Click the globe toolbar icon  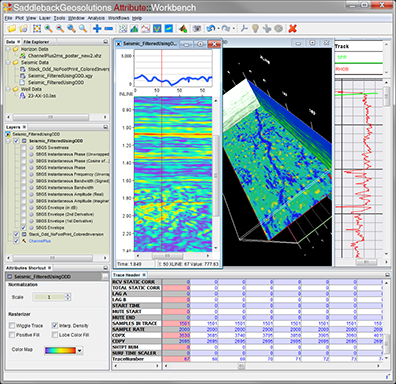coord(278,29)
